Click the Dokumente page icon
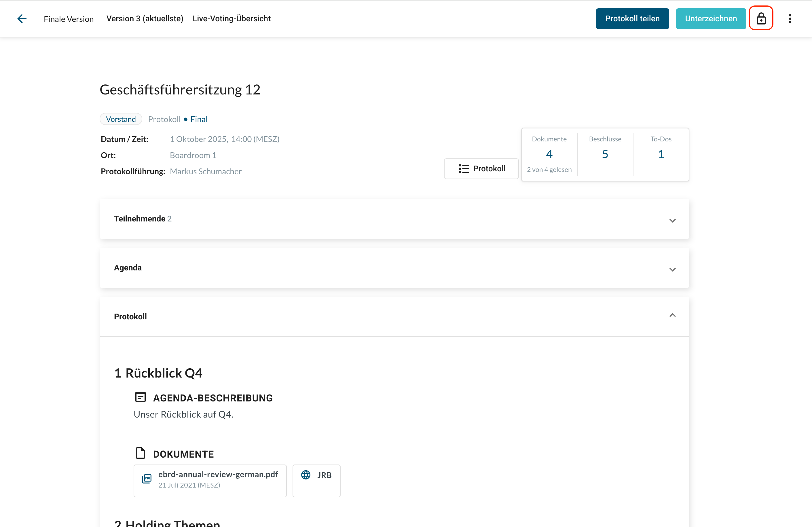Screen dimensions: 812x527 140,453
